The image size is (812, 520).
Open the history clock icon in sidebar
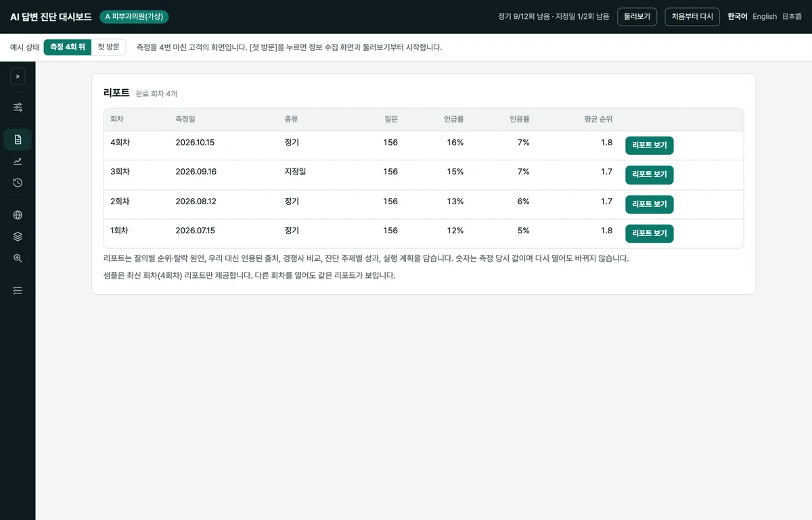tap(18, 183)
